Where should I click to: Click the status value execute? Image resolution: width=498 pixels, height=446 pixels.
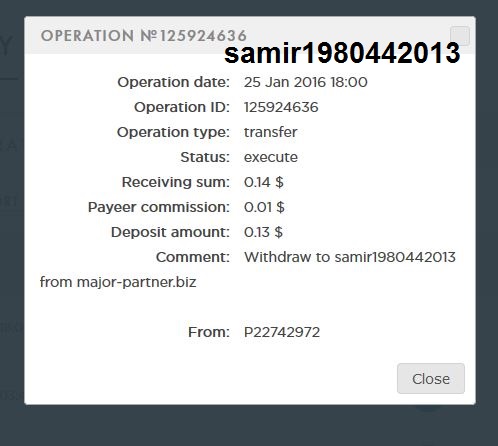(x=271, y=157)
